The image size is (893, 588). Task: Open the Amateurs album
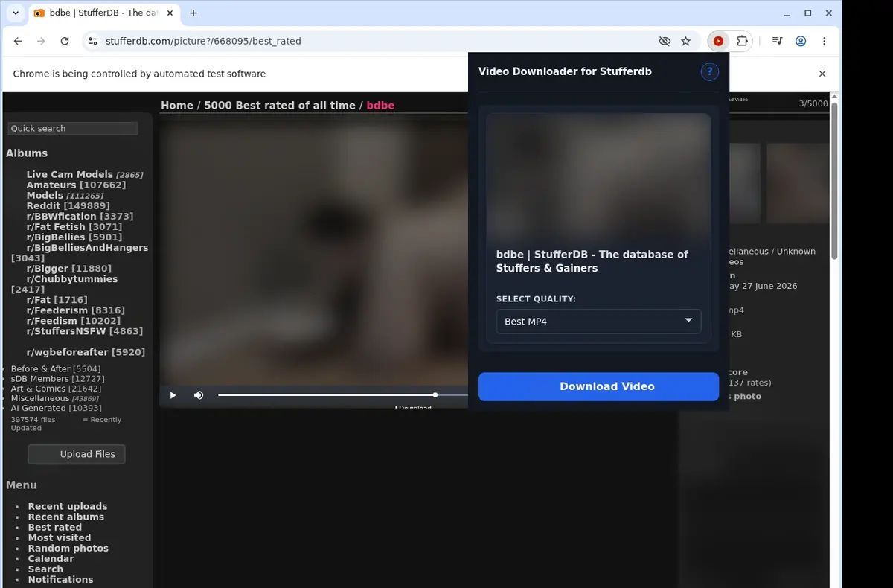pyautogui.click(x=51, y=185)
